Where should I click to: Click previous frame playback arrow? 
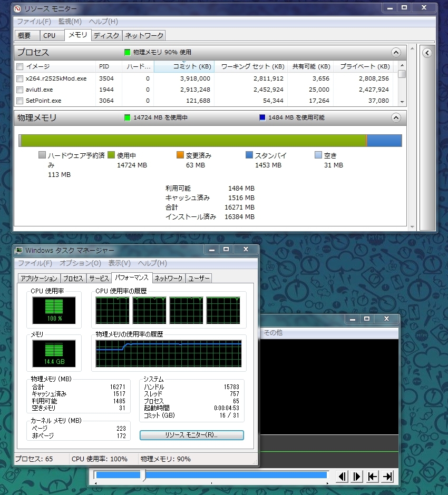[x=342, y=477]
